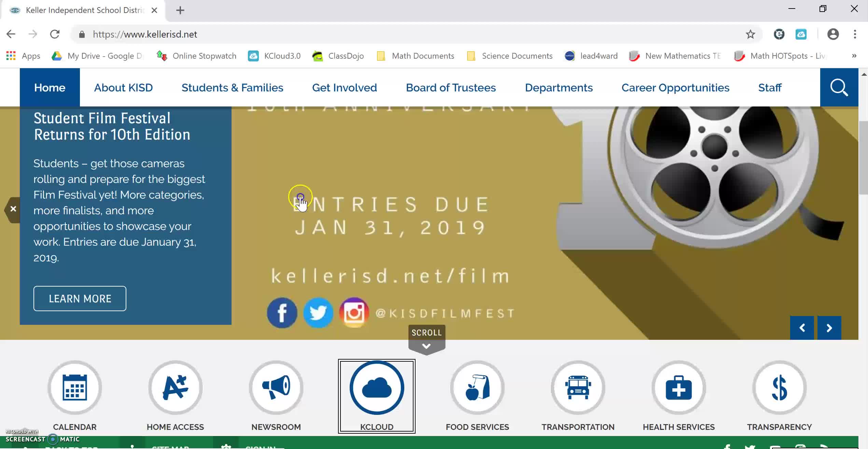This screenshot has height=449, width=868.
Task: Click the Facebook icon in banner
Action: 282,313
